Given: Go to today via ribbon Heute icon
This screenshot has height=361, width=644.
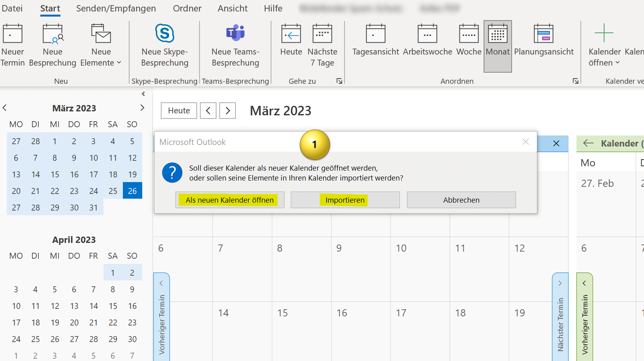Looking at the screenshot, I should (x=291, y=34).
